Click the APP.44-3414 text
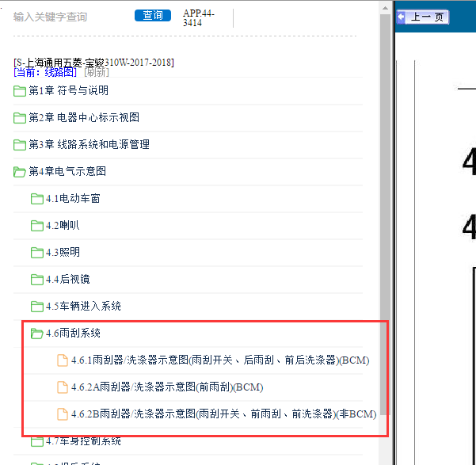The height and width of the screenshot is (465, 476). (199, 18)
